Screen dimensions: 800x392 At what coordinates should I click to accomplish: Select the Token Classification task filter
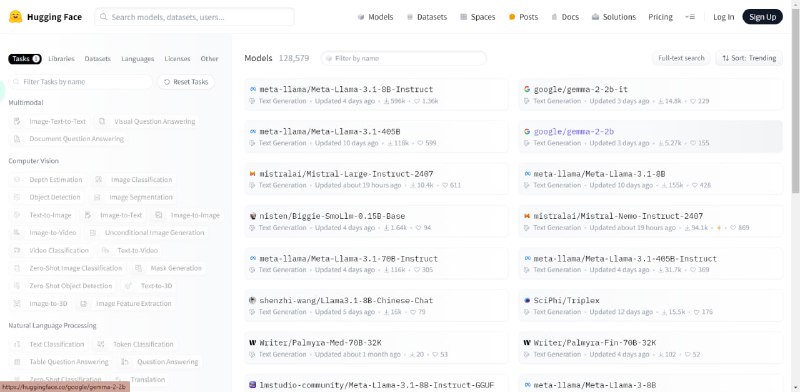click(x=135, y=345)
